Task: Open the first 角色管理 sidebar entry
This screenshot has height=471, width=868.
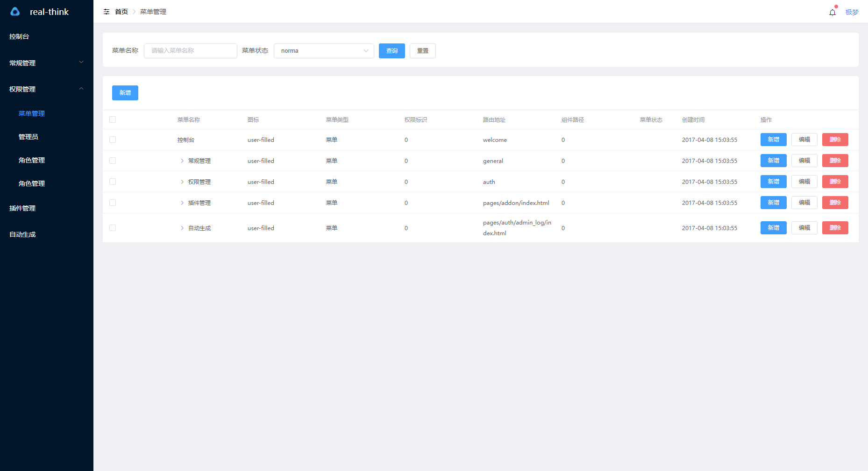Action: coord(47,160)
